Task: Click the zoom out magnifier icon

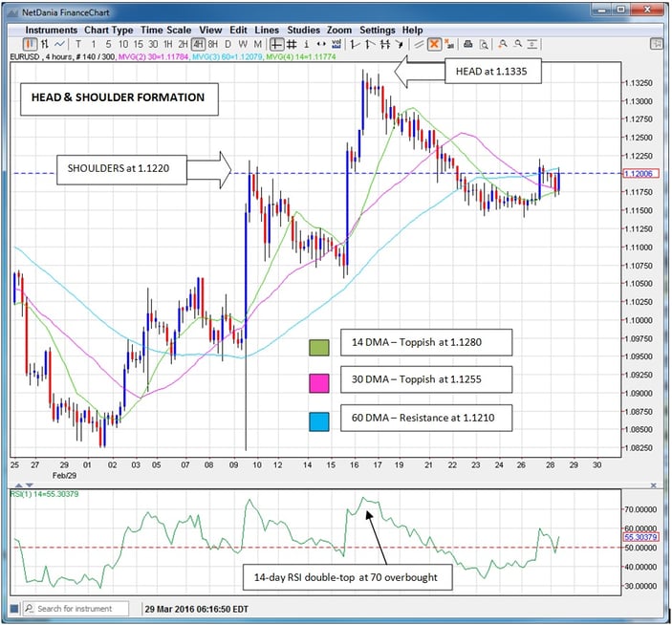Action: [x=518, y=44]
